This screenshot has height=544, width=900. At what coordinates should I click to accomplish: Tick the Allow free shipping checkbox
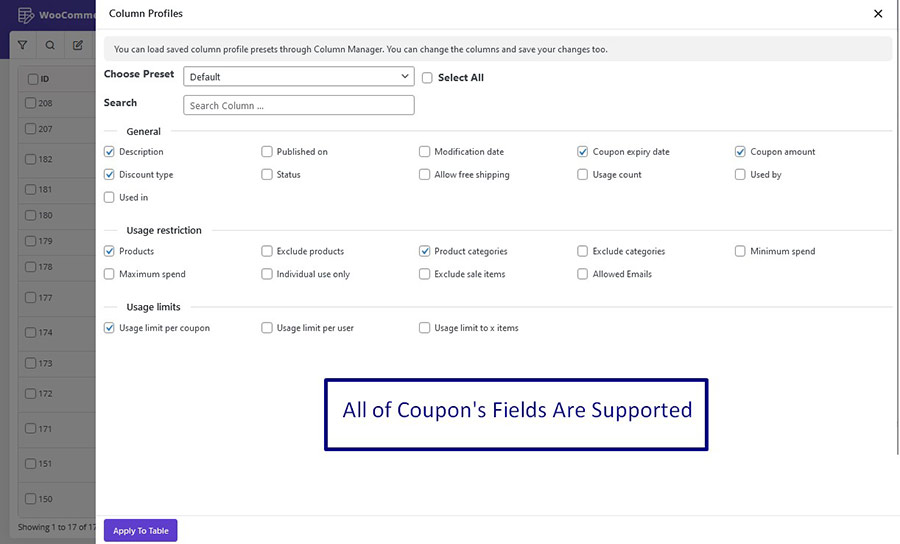pos(424,174)
